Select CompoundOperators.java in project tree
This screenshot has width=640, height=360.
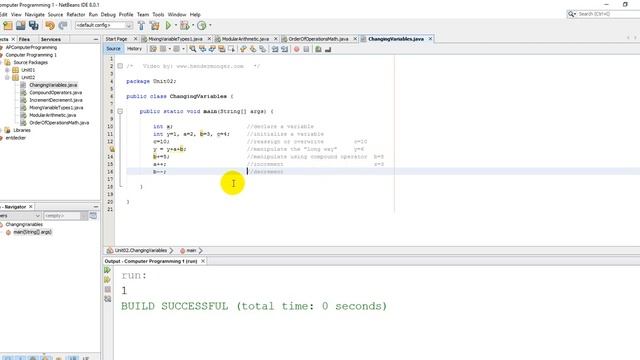(56, 93)
